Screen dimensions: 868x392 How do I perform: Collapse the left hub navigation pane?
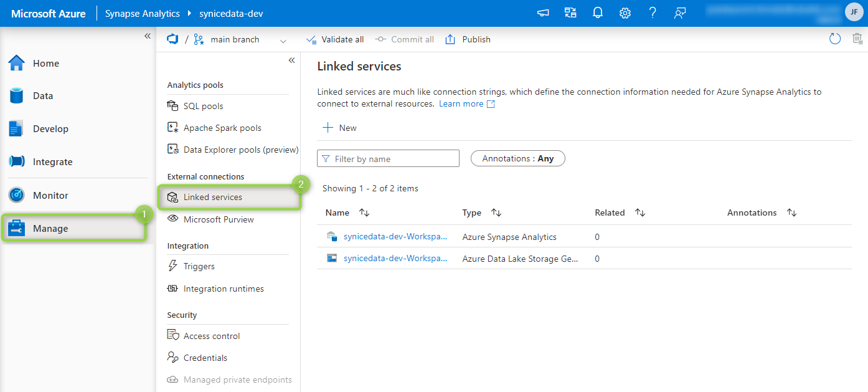tap(148, 36)
